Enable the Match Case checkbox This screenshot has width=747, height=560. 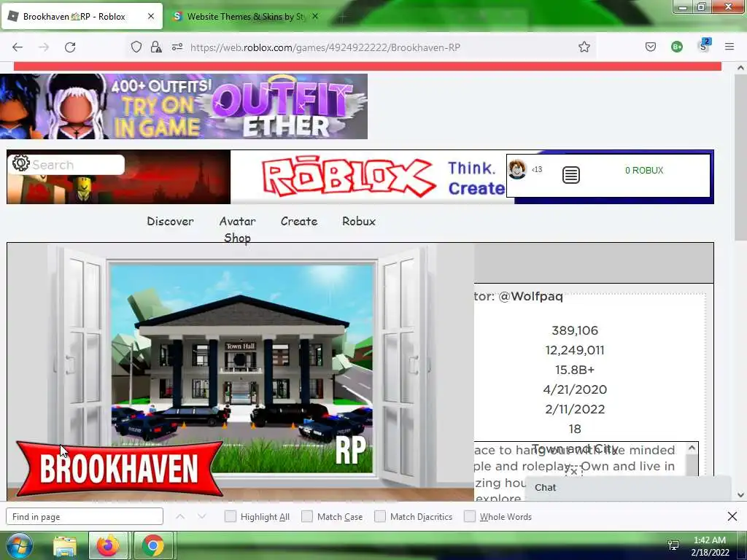[307, 517]
